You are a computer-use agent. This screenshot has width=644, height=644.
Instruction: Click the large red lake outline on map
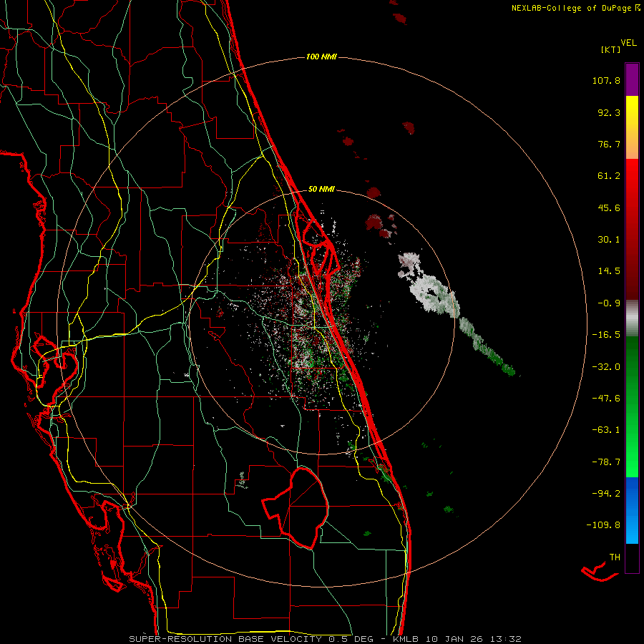tap(296, 507)
